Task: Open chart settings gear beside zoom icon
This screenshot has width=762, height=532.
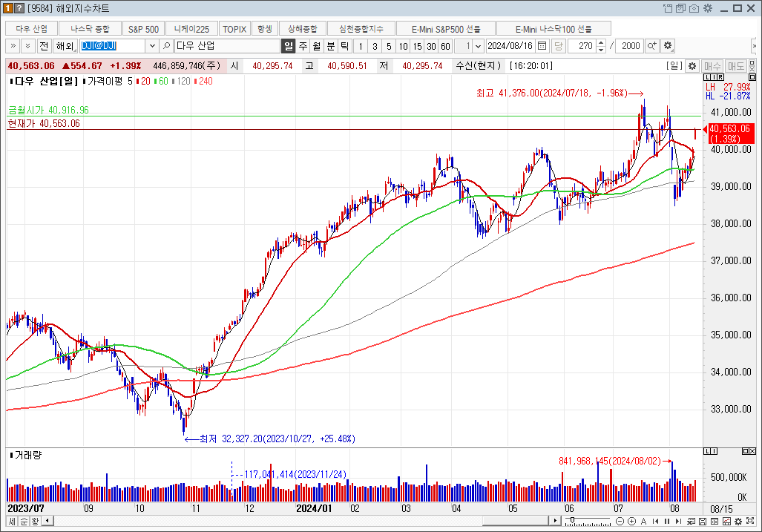Action: click(x=668, y=46)
